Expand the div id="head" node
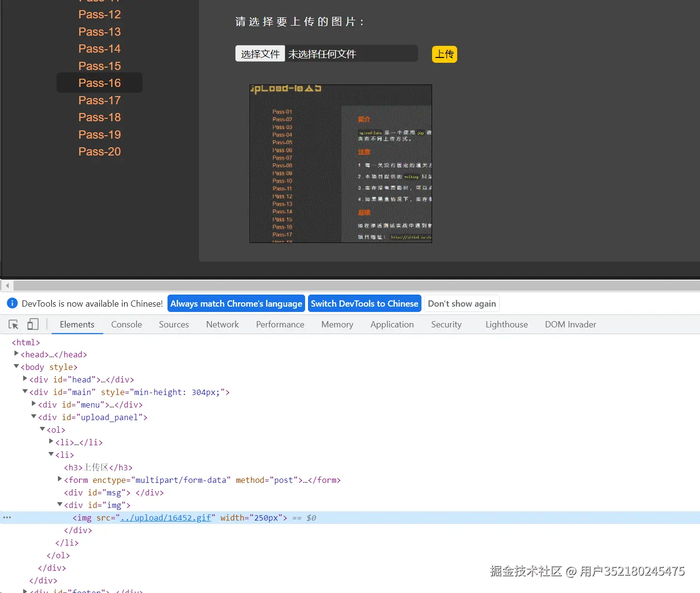The height and width of the screenshot is (593, 700). [x=25, y=379]
